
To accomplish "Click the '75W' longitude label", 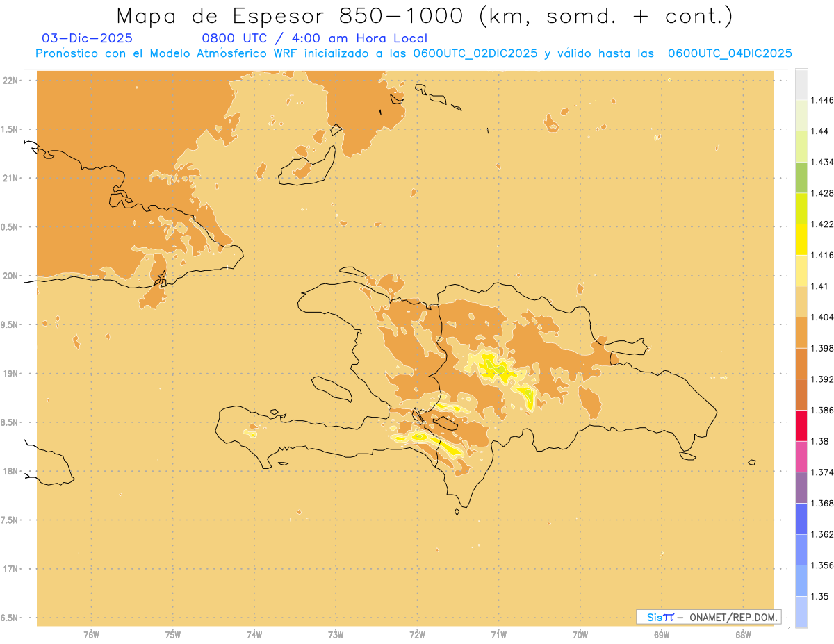I will (173, 635).
